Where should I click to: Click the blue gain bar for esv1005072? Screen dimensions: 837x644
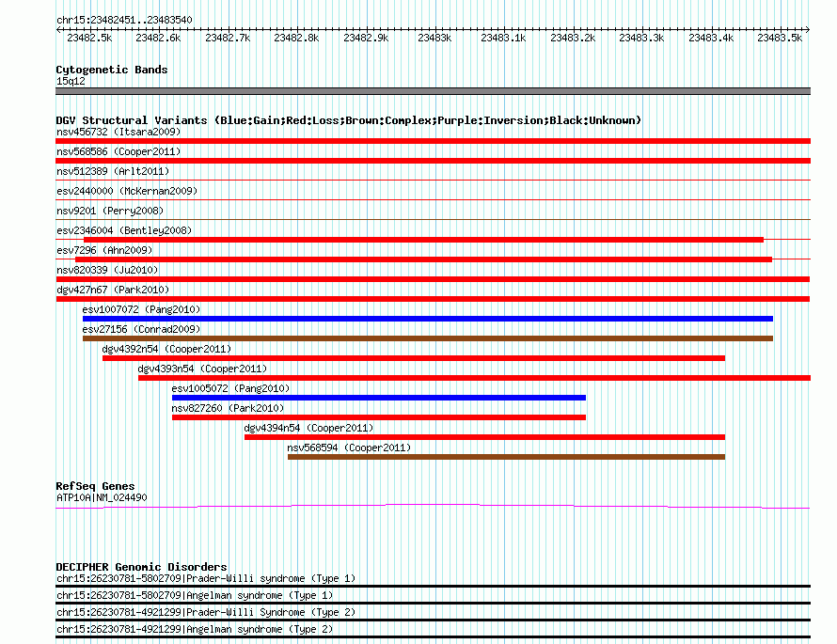[379, 398]
